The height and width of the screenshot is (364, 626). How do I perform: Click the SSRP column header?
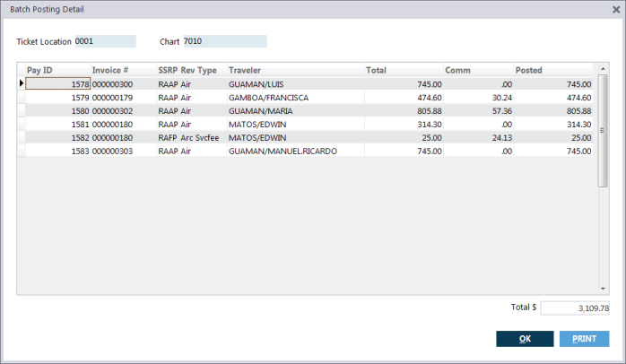(x=168, y=70)
